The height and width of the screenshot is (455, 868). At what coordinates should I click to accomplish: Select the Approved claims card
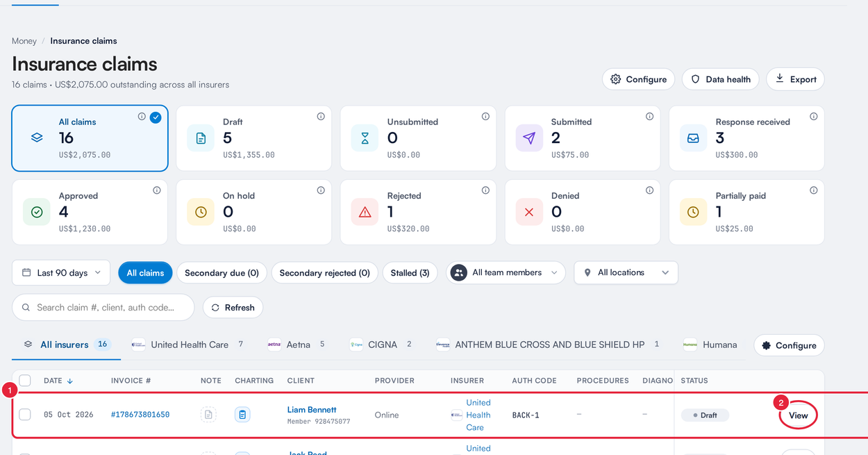(x=90, y=212)
